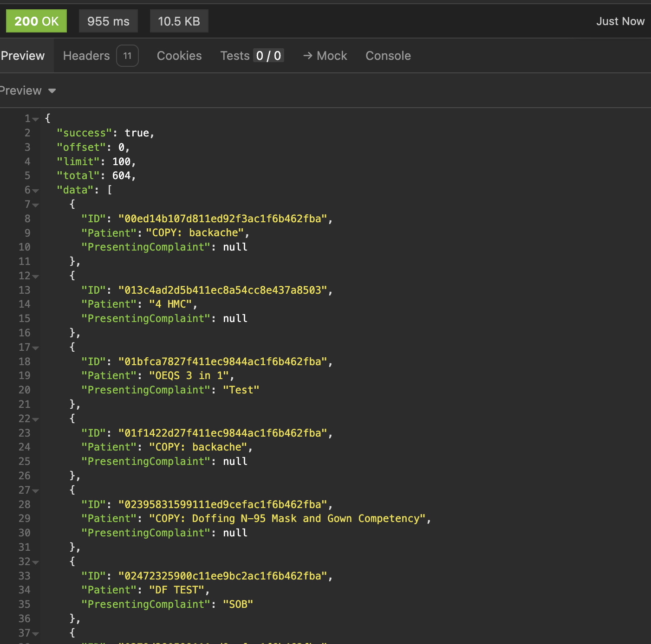The width and height of the screenshot is (651, 644).
Task: Collapse the data array at line 6
Action: click(x=36, y=191)
